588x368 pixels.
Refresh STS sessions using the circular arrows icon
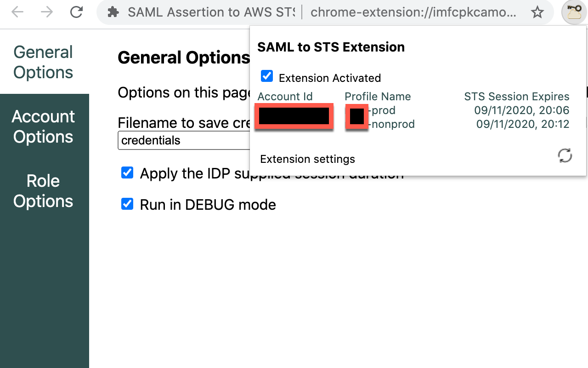tap(565, 156)
